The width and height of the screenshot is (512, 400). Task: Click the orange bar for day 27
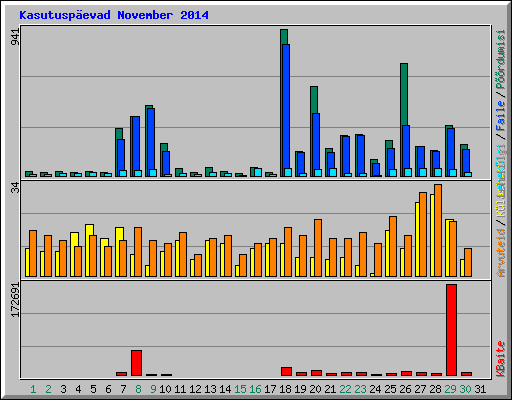423,234
